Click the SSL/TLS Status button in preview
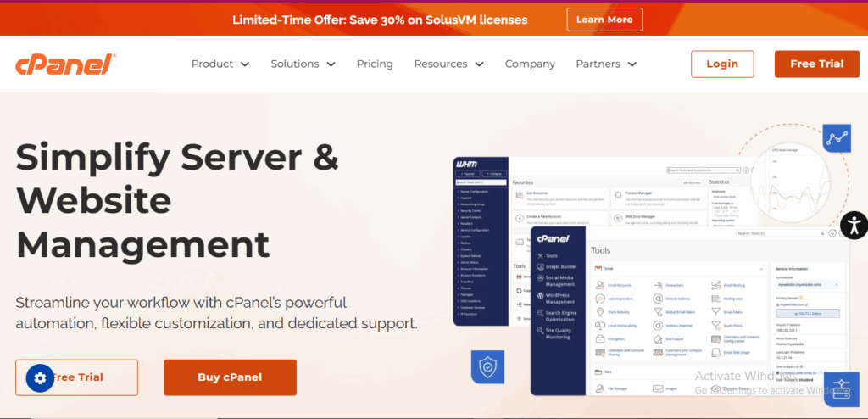Image resolution: width=868 pixels, height=419 pixels. pos(808,313)
